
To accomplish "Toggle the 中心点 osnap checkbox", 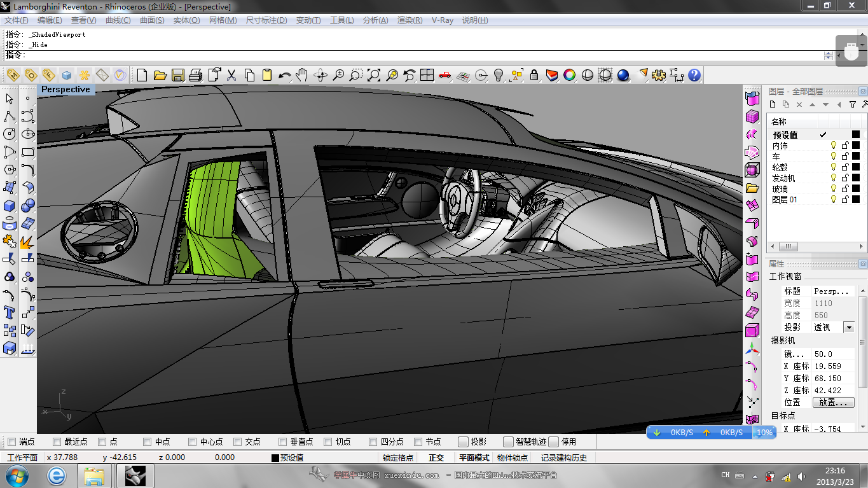I will coord(193,442).
